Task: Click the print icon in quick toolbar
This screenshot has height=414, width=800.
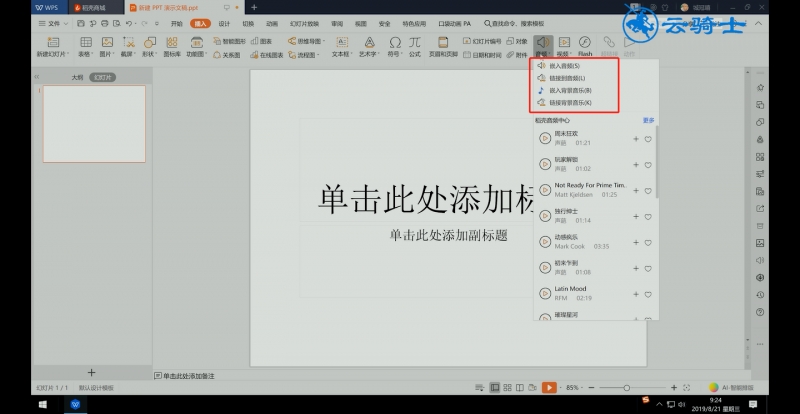Action: coord(105,23)
